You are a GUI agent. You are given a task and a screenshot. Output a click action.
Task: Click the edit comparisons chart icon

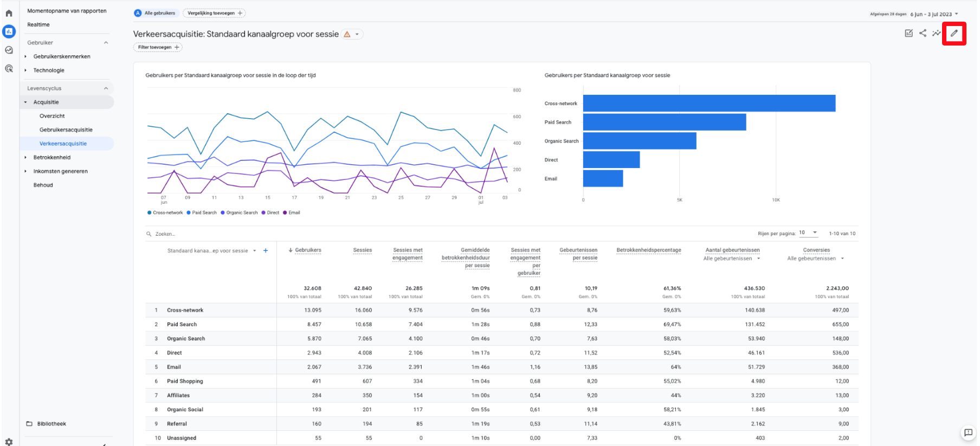point(908,34)
